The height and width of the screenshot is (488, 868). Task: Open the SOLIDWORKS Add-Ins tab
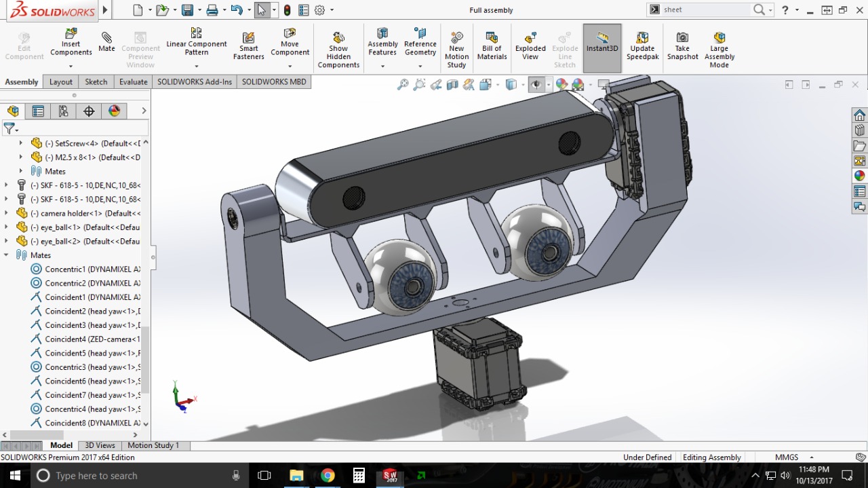(195, 81)
